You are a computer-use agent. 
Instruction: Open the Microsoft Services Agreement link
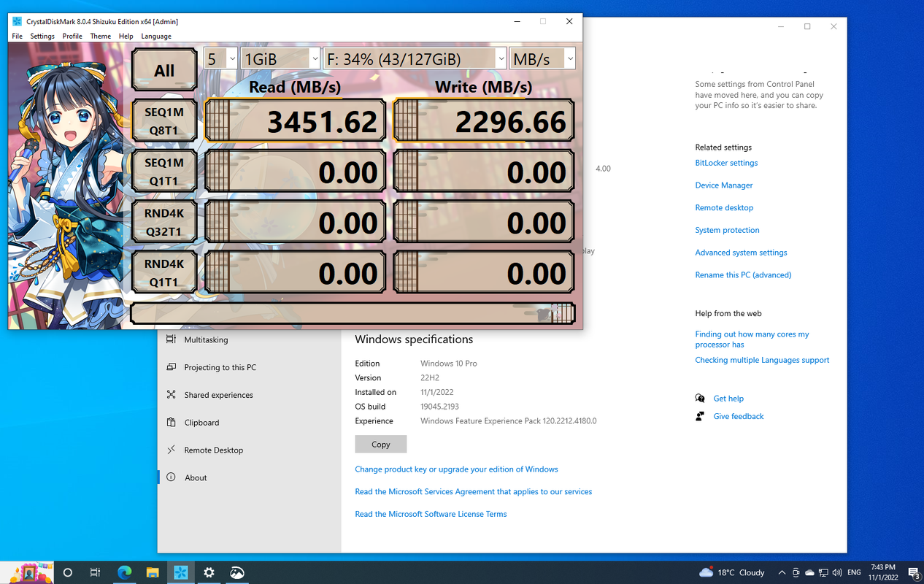click(x=473, y=492)
